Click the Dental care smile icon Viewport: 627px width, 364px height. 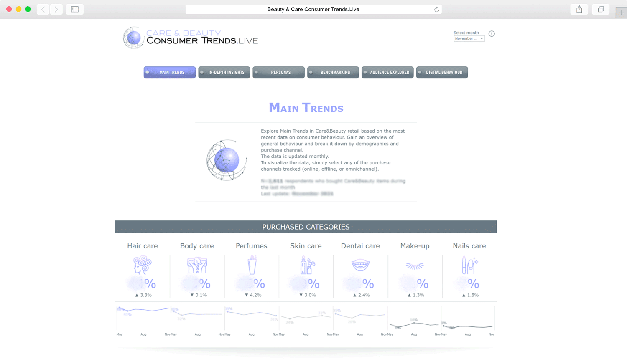(360, 265)
